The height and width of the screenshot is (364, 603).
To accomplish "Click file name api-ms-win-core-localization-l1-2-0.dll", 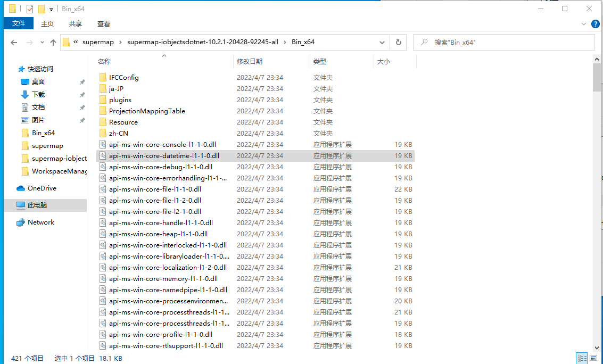I will point(168,267).
